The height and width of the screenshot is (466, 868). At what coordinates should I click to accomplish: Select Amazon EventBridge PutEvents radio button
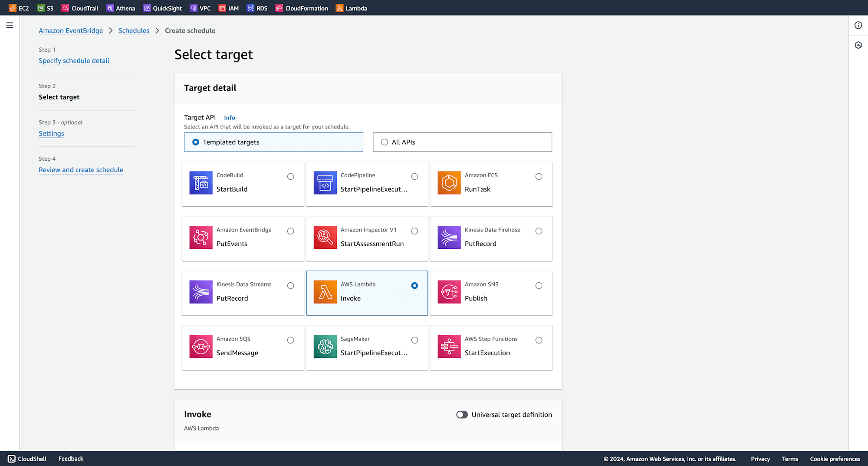click(290, 231)
